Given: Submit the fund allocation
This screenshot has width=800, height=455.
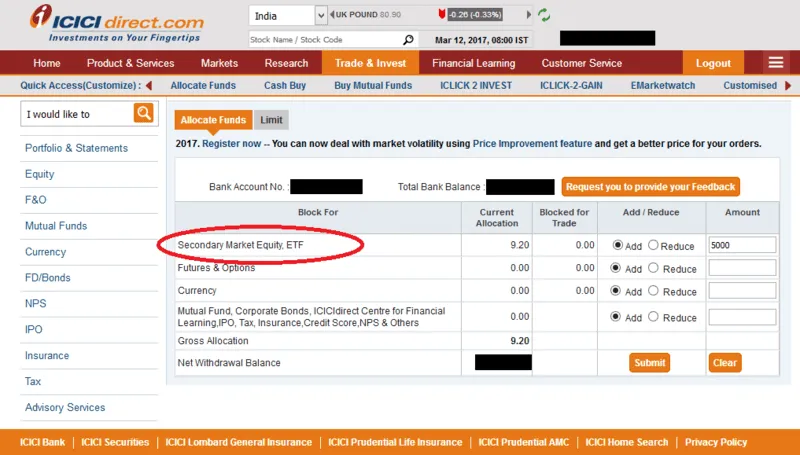Looking at the screenshot, I should (x=649, y=363).
